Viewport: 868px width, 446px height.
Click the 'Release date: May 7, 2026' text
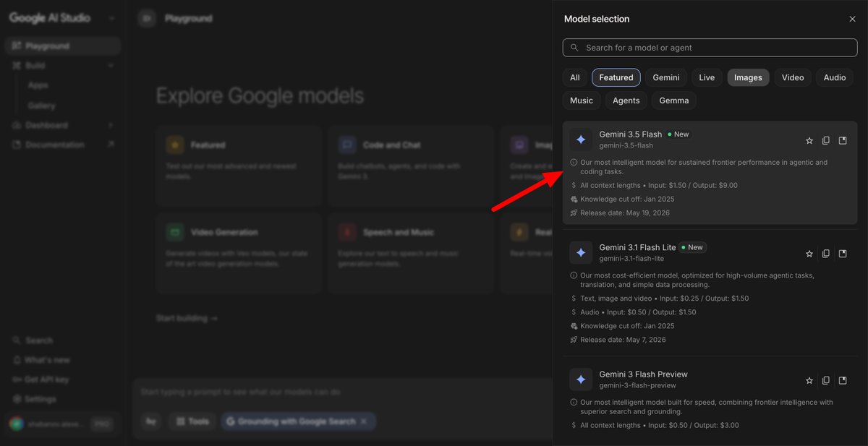[x=623, y=340]
